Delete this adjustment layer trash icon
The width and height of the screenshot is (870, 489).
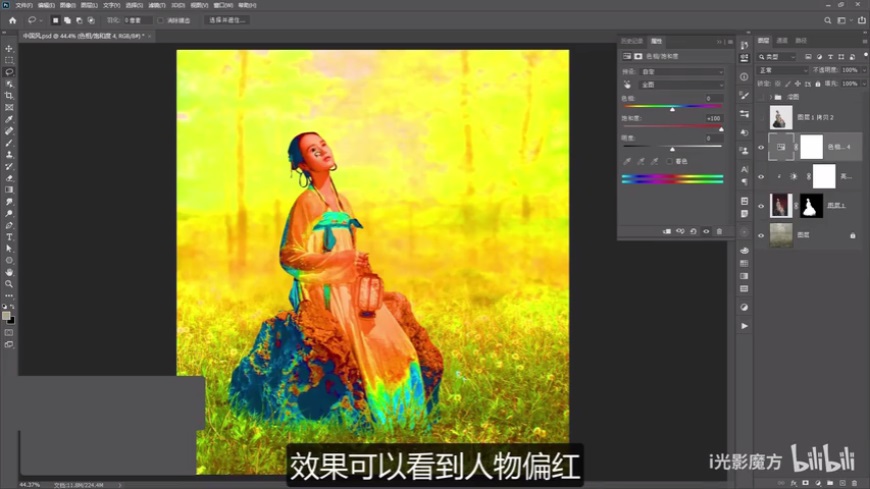point(719,231)
